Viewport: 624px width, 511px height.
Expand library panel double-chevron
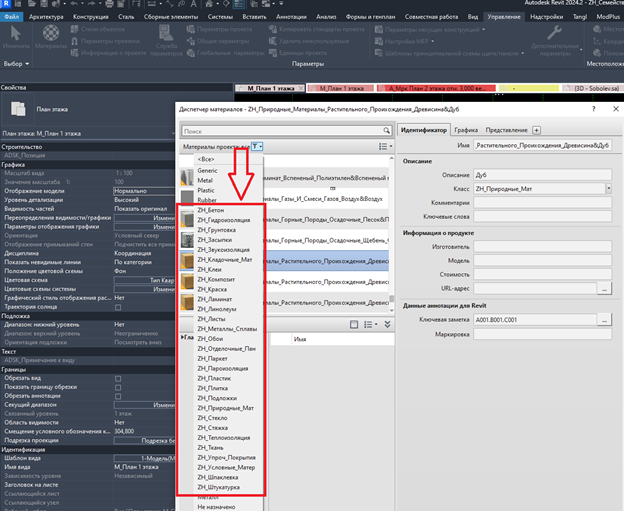coord(387,324)
